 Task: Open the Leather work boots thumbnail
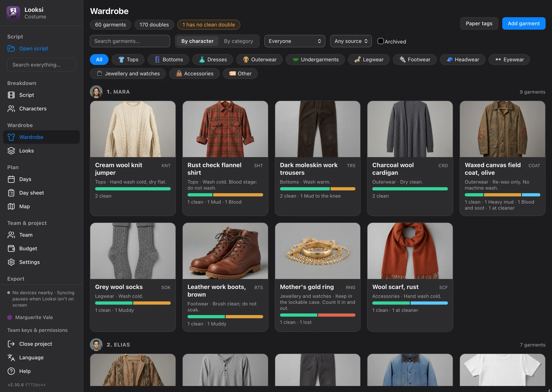coord(225,251)
